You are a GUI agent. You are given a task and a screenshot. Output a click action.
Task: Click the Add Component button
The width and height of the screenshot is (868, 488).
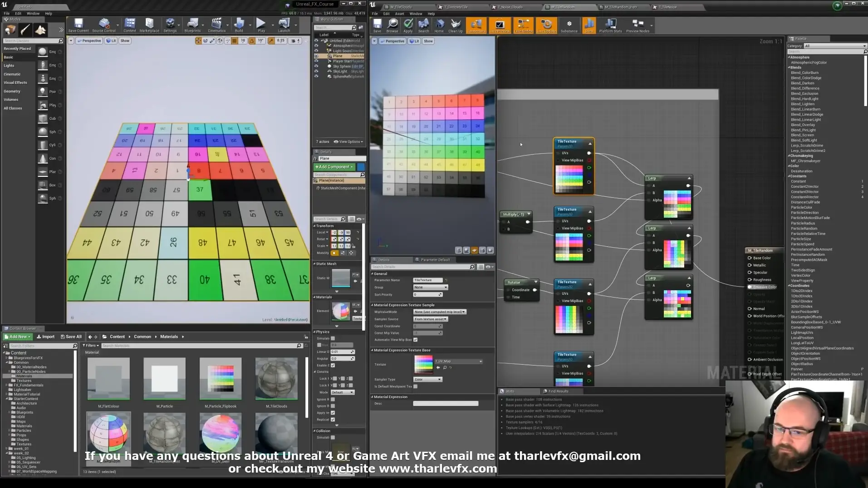pos(334,167)
